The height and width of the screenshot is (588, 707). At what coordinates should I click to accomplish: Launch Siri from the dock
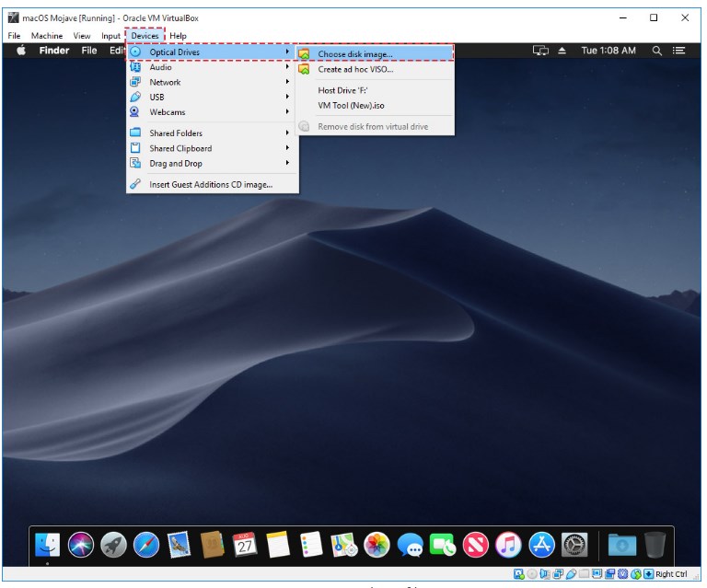tap(80, 545)
